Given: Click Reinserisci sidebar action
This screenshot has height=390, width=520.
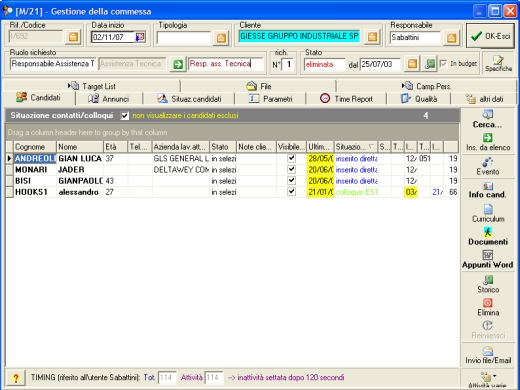Looking at the screenshot, I should (x=488, y=330).
